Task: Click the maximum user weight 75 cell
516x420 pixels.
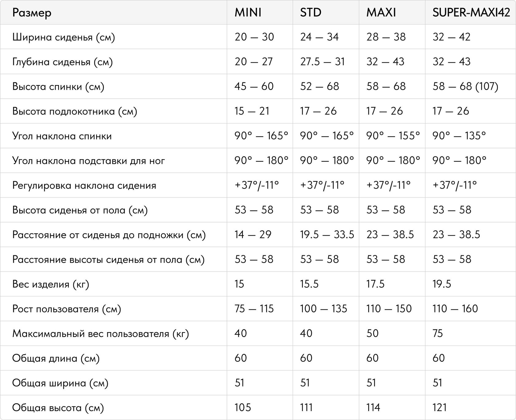Action: click(x=438, y=333)
